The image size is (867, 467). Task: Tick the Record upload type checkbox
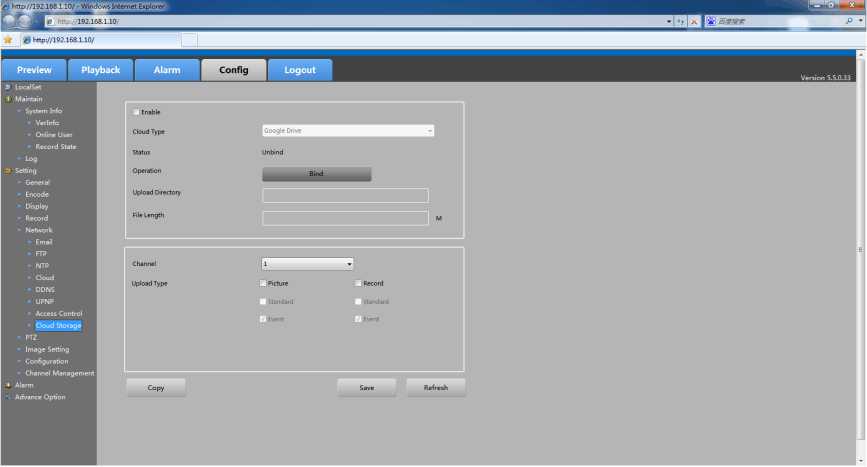tap(358, 283)
